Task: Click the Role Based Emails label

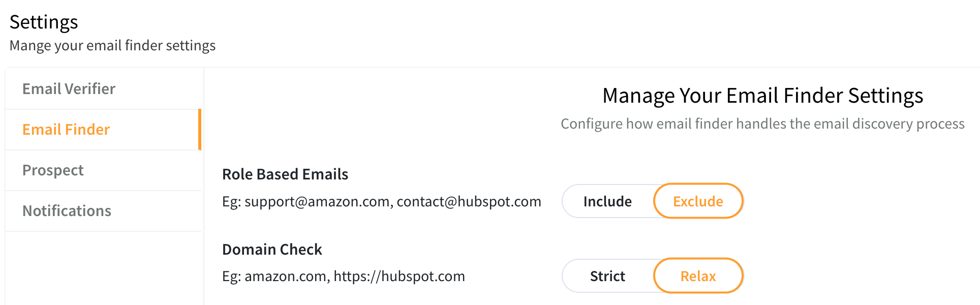Action: [x=285, y=174]
